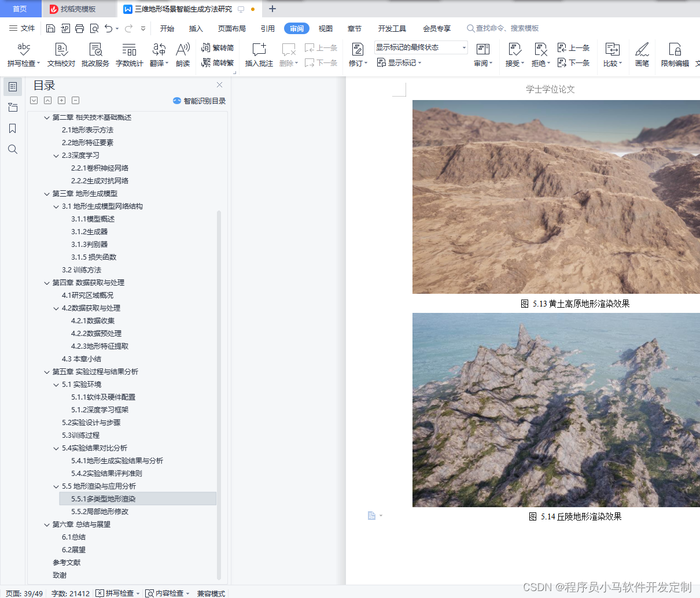Add a new document tab with plus button
700x598 pixels.
coord(272,9)
